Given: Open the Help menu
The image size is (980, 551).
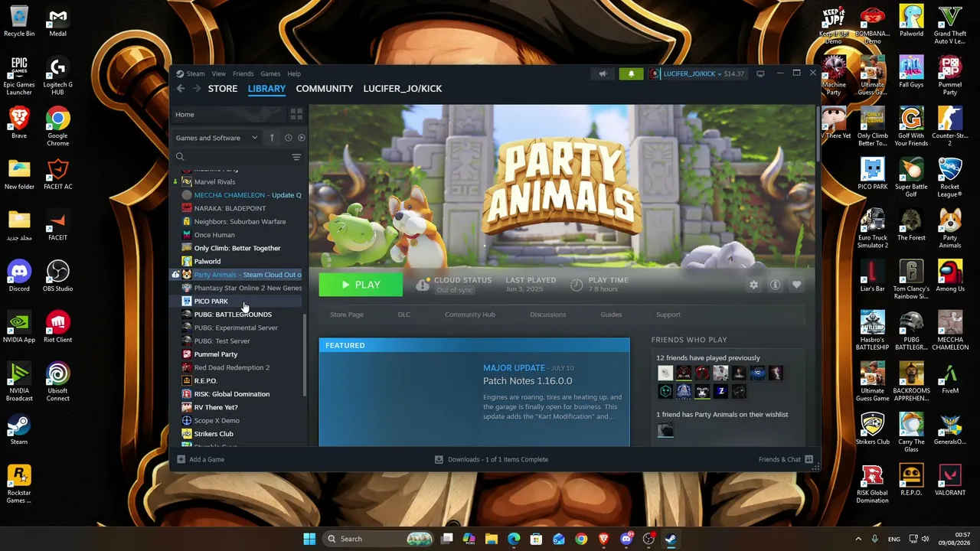Looking at the screenshot, I should [294, 73].
